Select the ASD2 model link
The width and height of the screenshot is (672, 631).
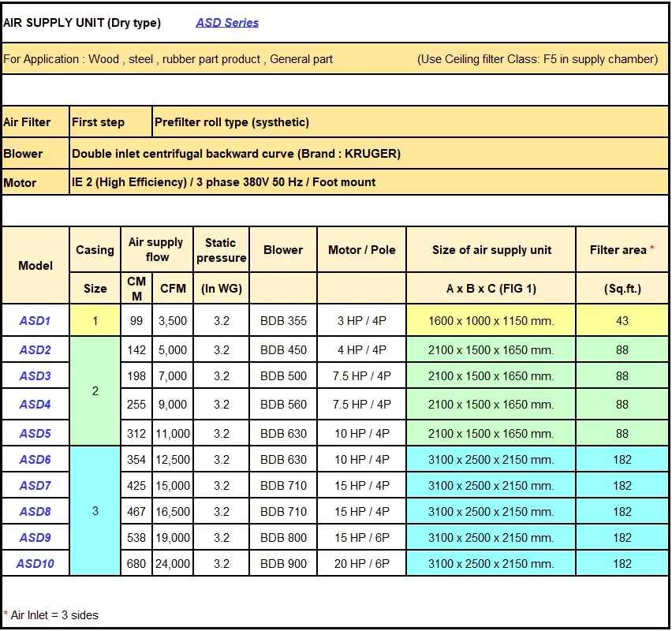click(35, 348)
